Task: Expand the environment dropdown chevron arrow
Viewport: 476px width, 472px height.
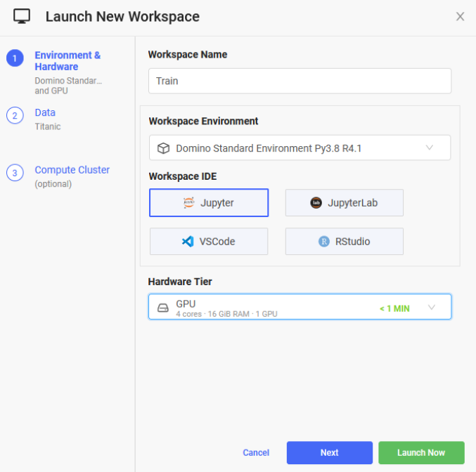Action: [x=430, y=147]
